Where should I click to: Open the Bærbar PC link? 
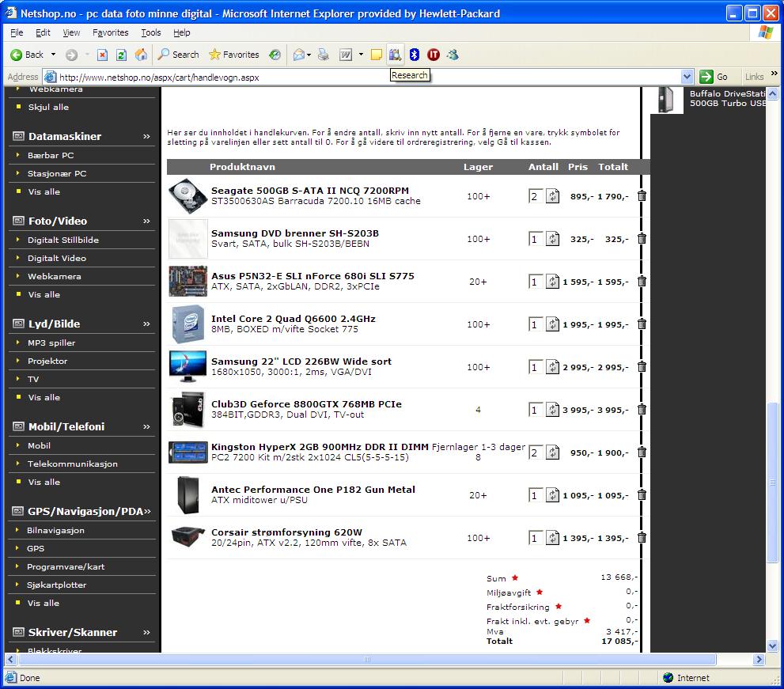tap(51, 156)
